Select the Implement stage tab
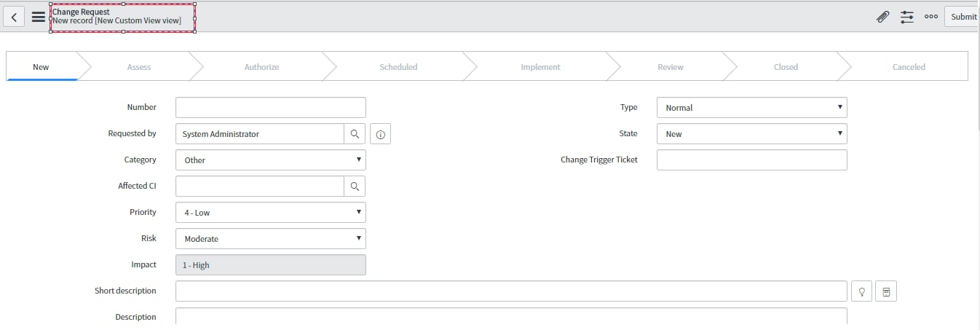This screenshot has height=330, width=980. pos(540,67)
